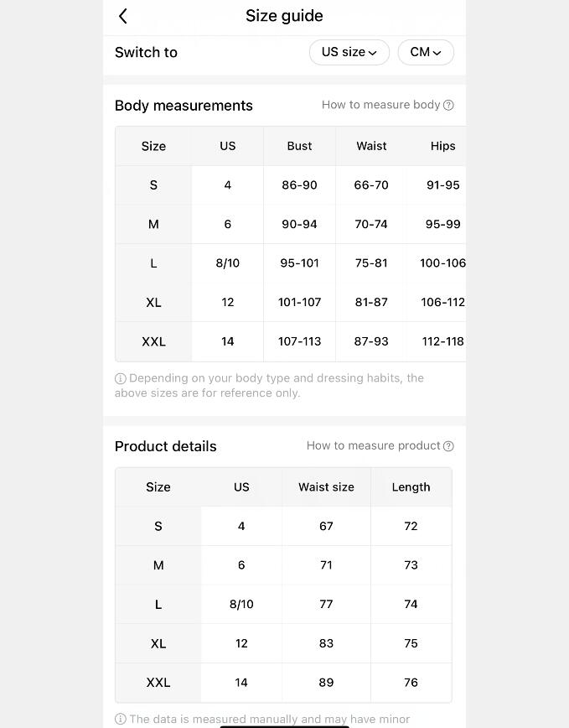Click the S size row in Body measurements
This screenshot has width=569, height=728.
[x=153, y=185]
